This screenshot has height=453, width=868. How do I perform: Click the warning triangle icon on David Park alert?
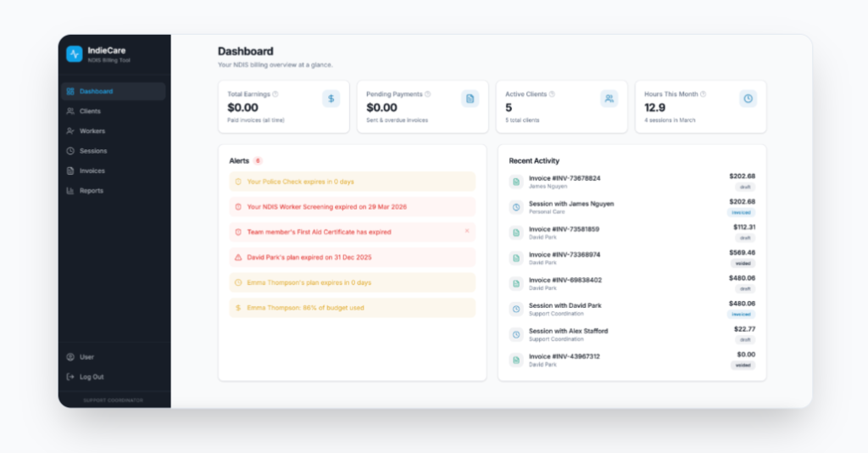[x=238, y=258]
